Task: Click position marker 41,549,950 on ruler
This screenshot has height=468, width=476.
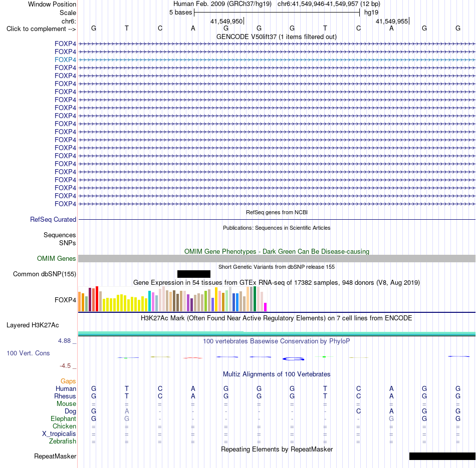Action: click(x=226, y=21)
